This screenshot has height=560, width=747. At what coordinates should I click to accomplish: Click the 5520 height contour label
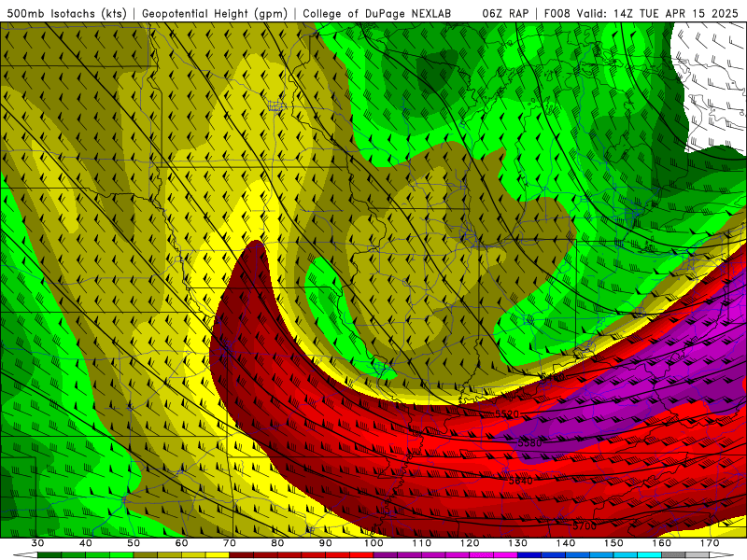coord(507,413)
